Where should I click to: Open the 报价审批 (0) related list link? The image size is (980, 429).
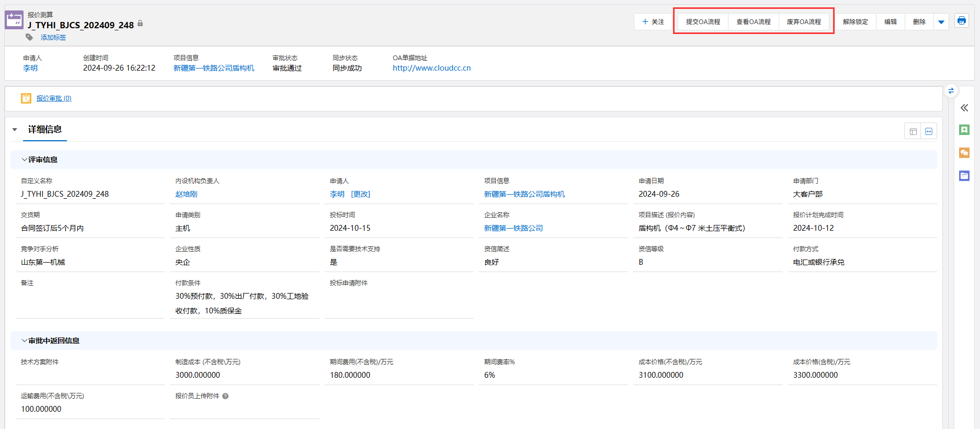(54, 98)
